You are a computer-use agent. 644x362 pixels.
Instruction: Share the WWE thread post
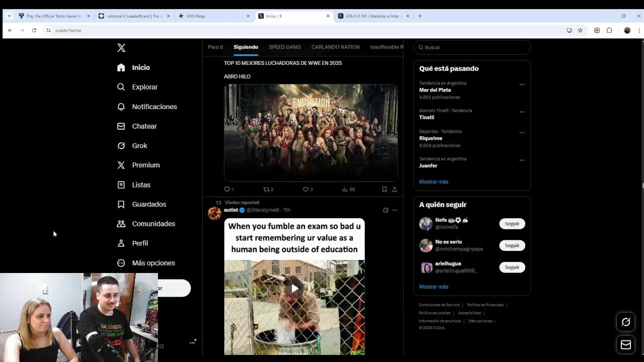point(394,189)
